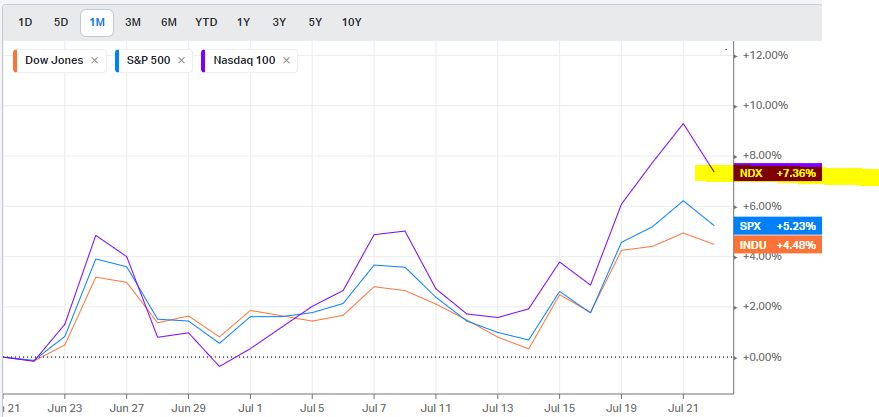Click the Jul 21 date label

click(683, 409)
